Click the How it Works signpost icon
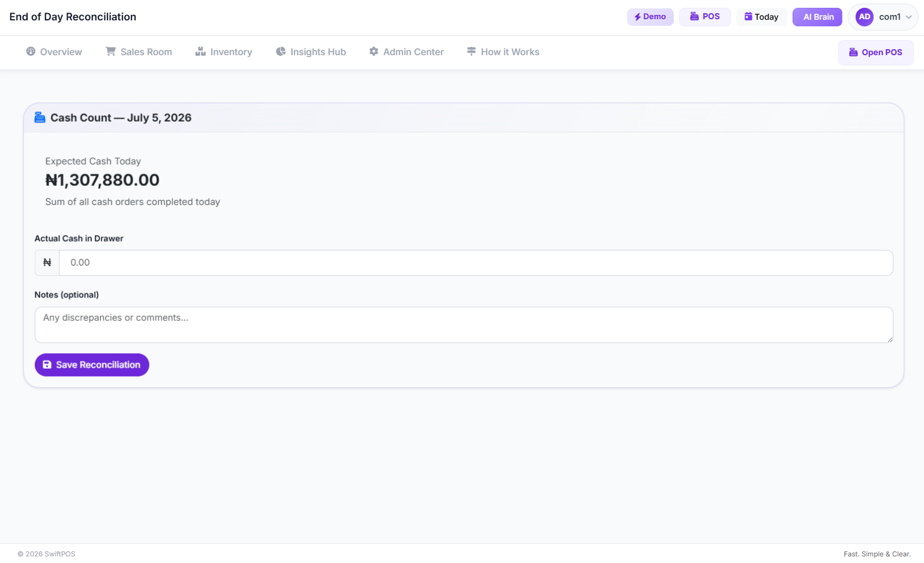924x563 pixels. click(472, 52)
